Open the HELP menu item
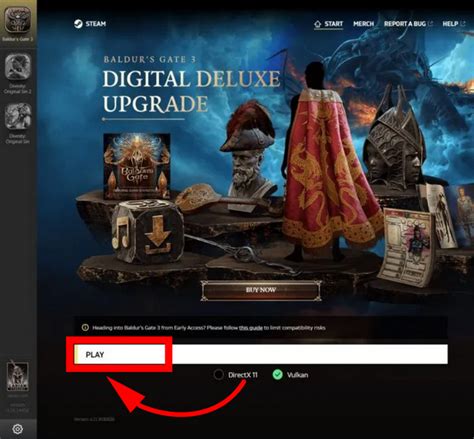The width and height of the screenshot is (474, 439). pos(453,24)
